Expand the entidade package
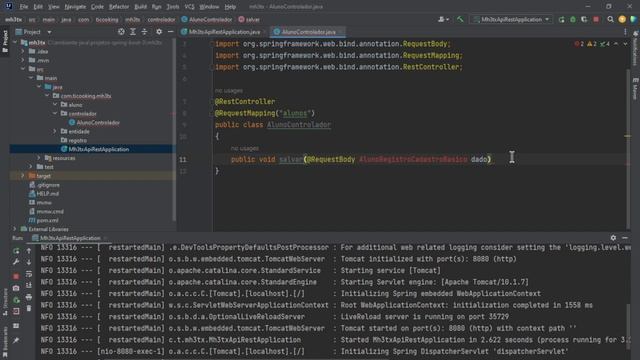The image size is (640, 360). pos(55,131)
